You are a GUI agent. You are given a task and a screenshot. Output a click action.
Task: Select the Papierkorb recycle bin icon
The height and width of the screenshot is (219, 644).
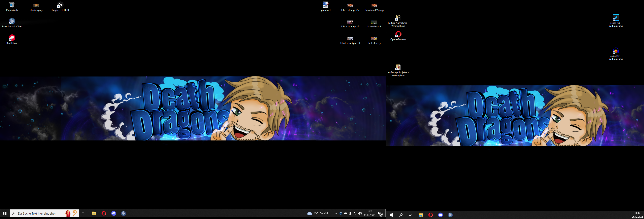(x=12, y=6)
